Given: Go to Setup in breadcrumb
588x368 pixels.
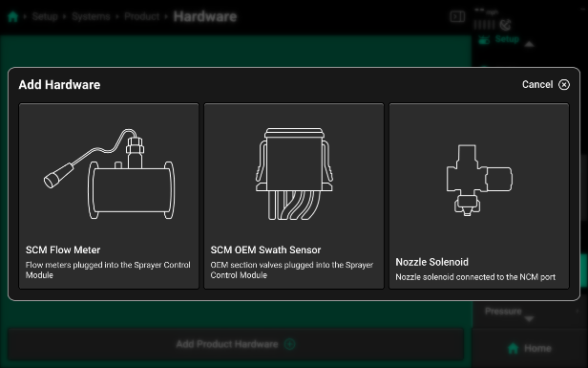Looking at the screenshot, I should point(45,16).
